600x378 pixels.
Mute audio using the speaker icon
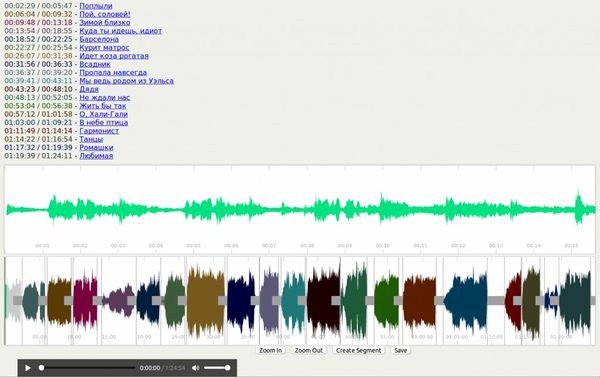(196, 368)
